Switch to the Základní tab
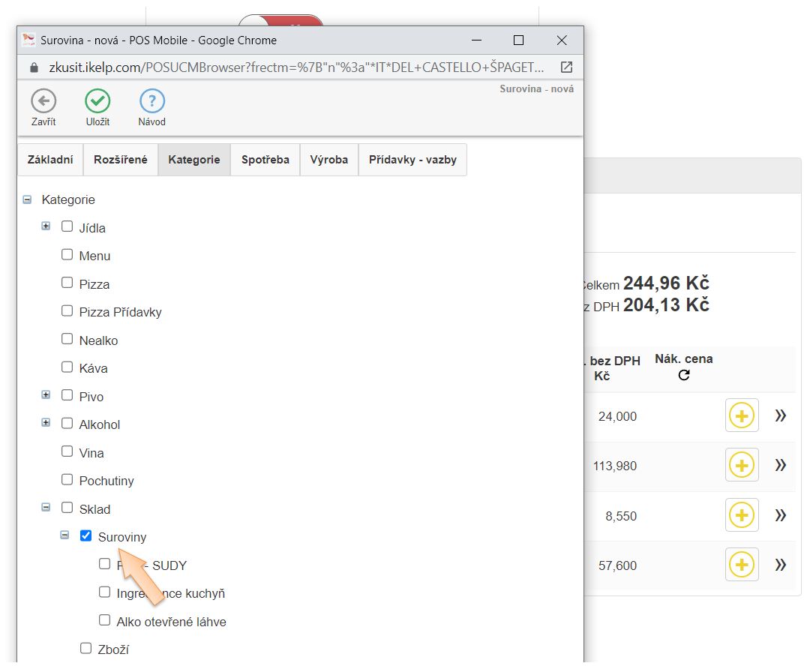The image size is (810, 672). coord(50,160)
